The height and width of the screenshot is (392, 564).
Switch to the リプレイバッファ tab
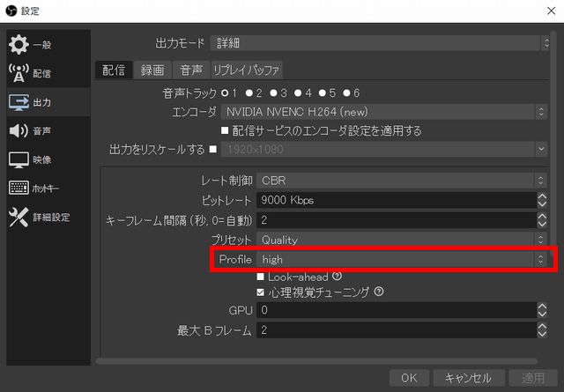[x=247, y=70]
